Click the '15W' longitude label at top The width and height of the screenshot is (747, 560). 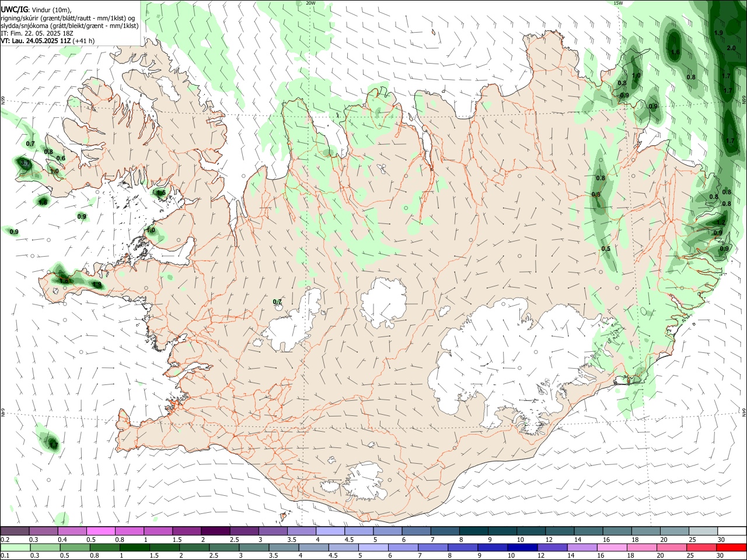coord(618,3)
